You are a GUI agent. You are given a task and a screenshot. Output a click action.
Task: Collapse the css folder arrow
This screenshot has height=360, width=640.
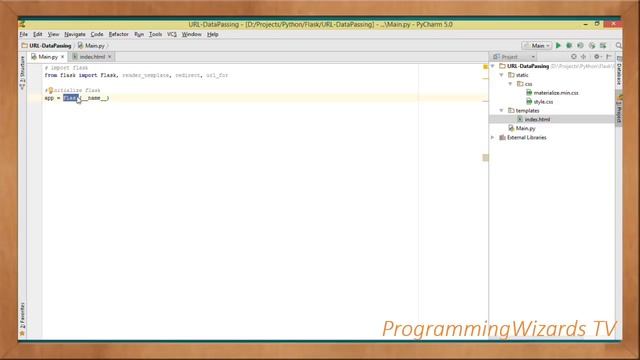510,84
